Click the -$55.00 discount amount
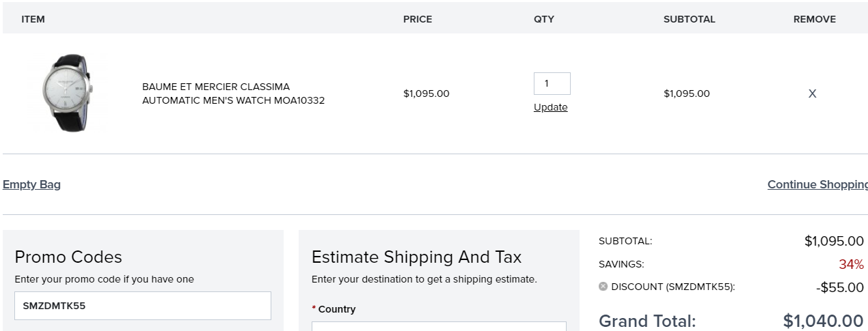The image size is (868, 331). point(840,287)
